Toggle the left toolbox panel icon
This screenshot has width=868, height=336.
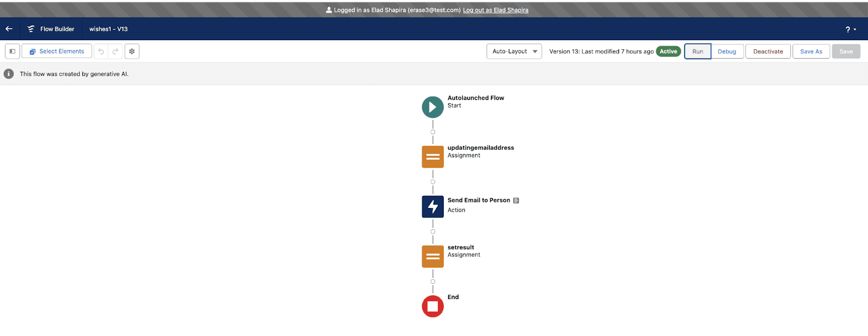point(12,52)
